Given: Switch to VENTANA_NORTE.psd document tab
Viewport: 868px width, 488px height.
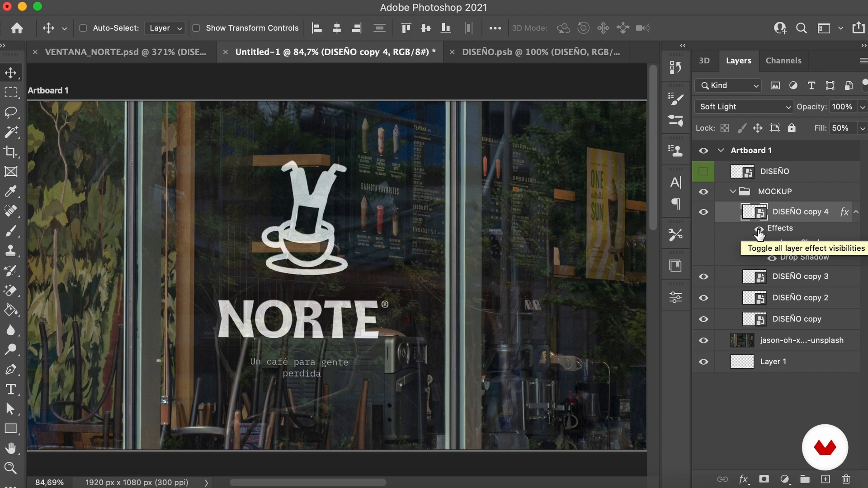Looking at the screenshot, I should pyautogui.click(x=125, y=52).
